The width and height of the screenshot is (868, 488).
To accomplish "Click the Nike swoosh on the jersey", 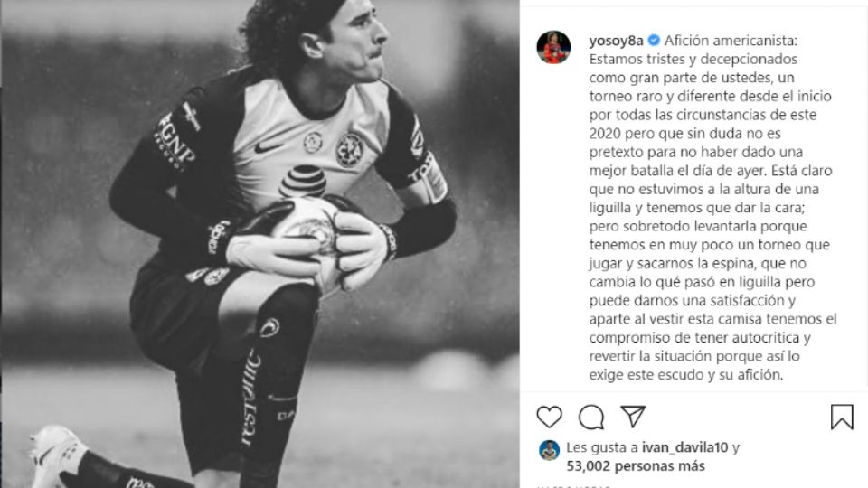I will click(268, 147).
